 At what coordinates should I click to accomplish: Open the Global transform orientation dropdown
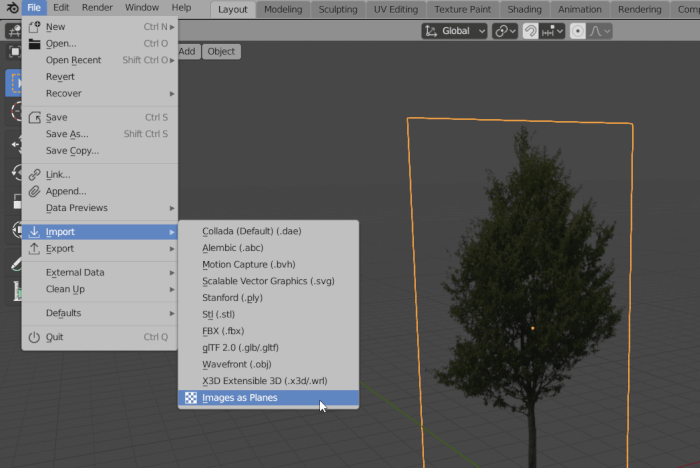click(454, 31)
